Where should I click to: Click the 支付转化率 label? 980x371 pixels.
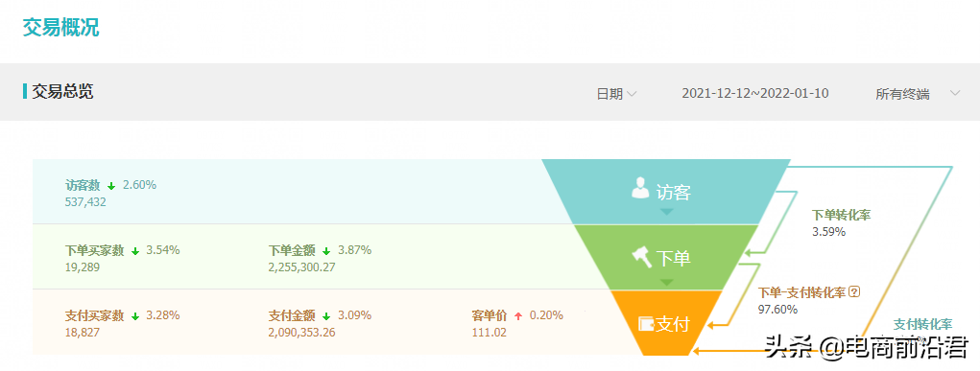click(922, 324)
